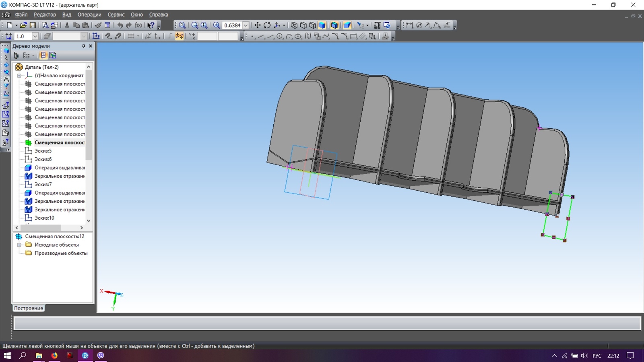This screenshot has height=362, width=644.
Task: Open the Редактор menu
Action: click(45, 14)
